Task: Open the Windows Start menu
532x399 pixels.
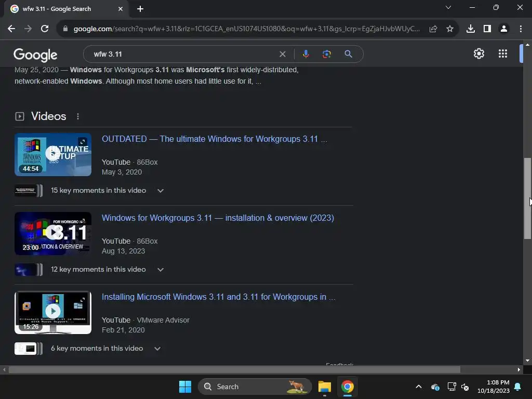Action: click(185, 387)
